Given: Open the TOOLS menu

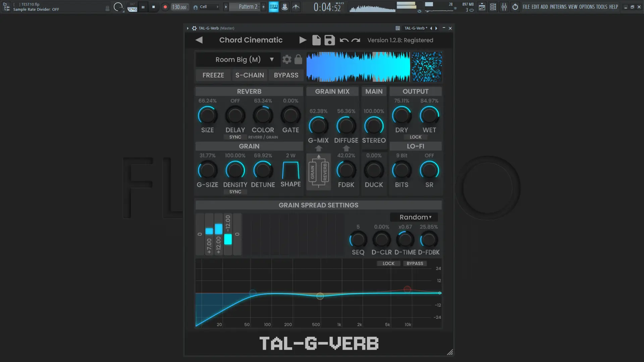Looking at the screenshot, I should click(x=601, y=7).
